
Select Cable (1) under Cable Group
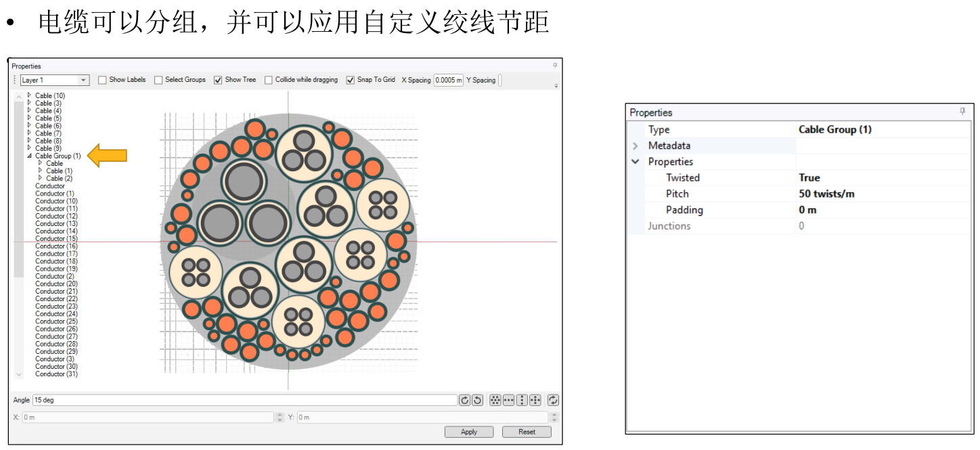[x=59, y=171]
